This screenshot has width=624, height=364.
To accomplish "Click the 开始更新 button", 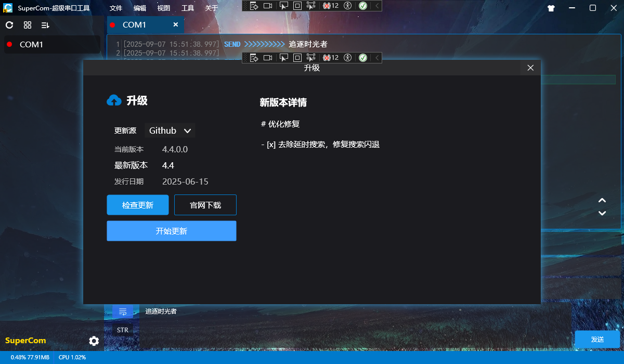I will (172, 231).
